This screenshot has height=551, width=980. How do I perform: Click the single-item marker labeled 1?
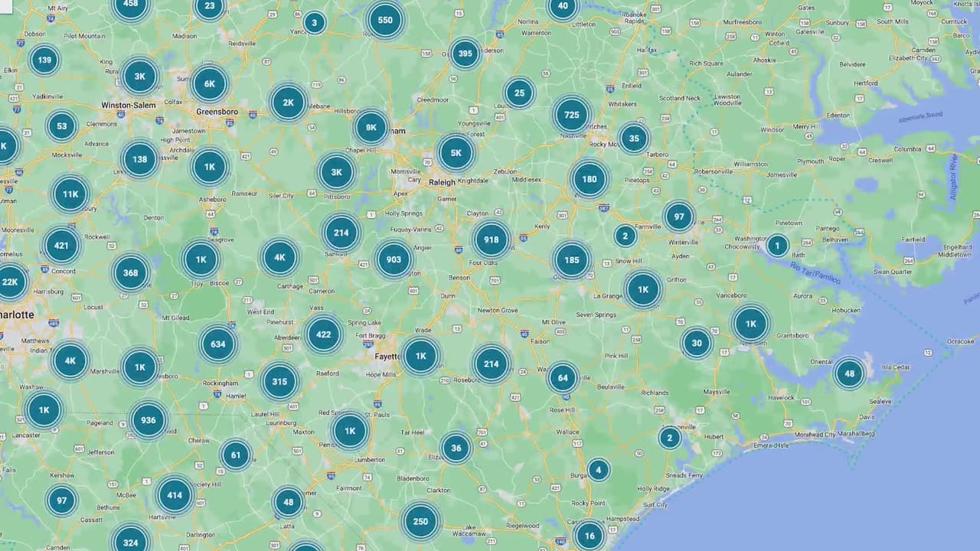pyautogui.click(x=777, y=246)
